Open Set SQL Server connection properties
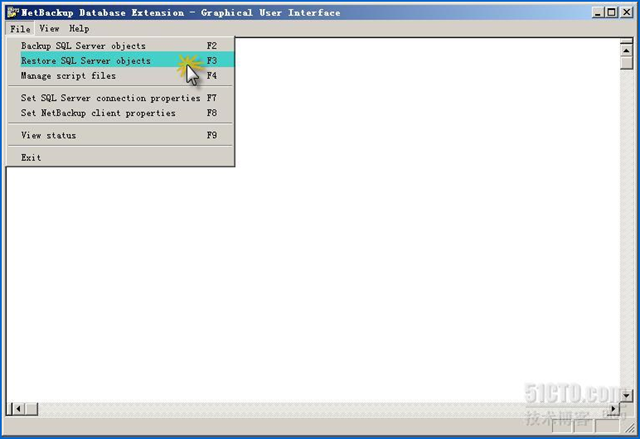The height and width of the screenshot is (439, 640). (121, 98)
